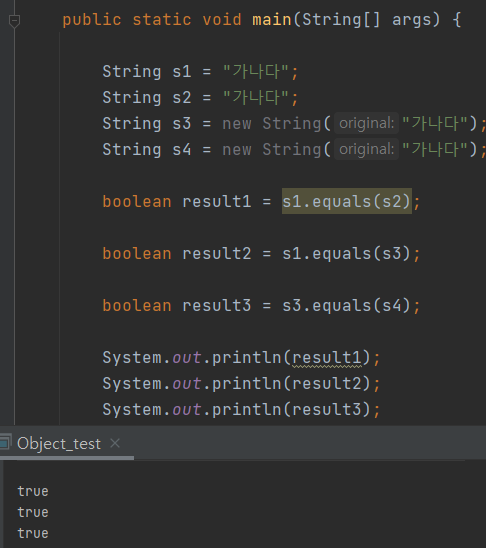Screen dimensions: 486x548
Task: Click 'String[] args' parameter
Action: 367,20
